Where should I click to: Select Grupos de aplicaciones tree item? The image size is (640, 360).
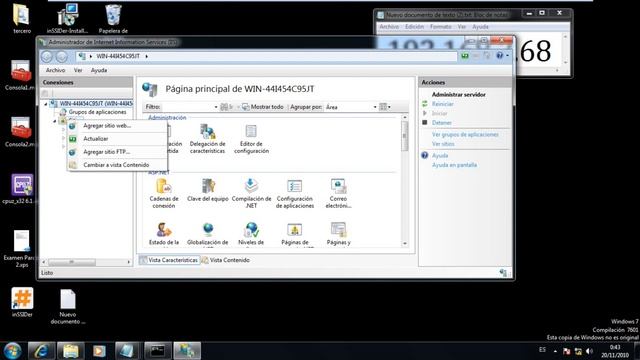pyautogui.click(x=97, y=112)
